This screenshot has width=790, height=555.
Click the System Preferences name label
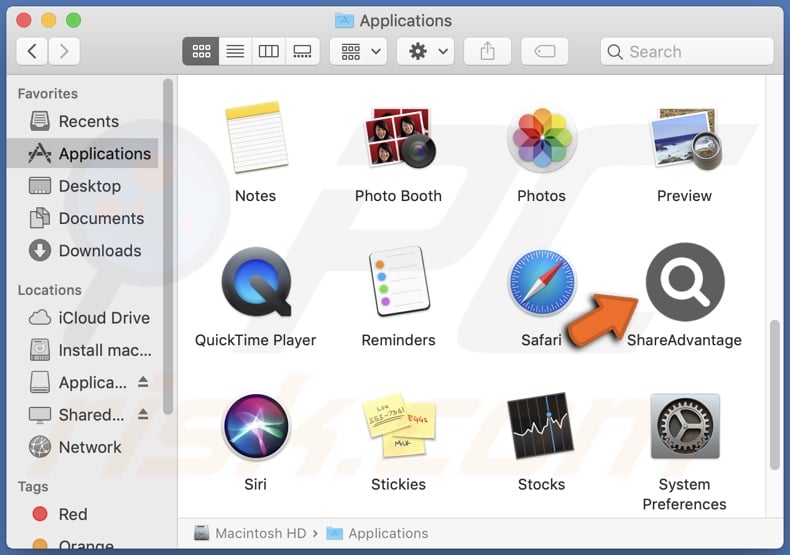(684, 494)
